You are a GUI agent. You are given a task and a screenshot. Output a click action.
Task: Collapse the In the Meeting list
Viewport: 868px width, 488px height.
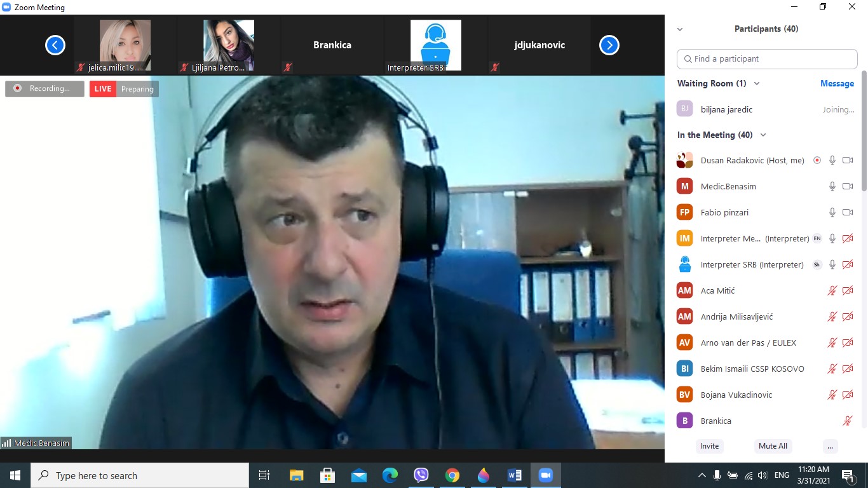pyautogui.click(x=763, y=135)
